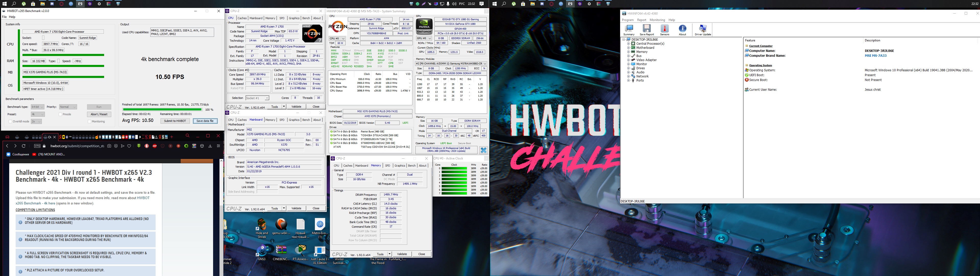The width and height of the screenshot is (980, 276).
Task: Open the Sensors thermometer icon
Action: click(x=665, y=30)
